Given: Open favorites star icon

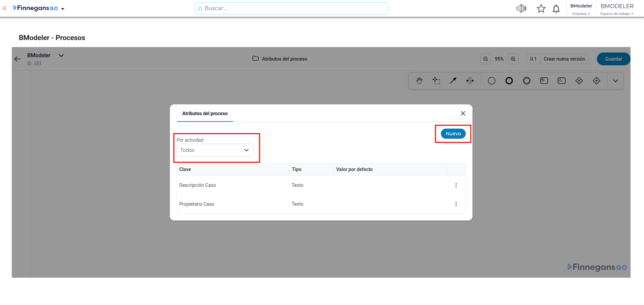Looking at the screenshot, I should click(541, 8).
